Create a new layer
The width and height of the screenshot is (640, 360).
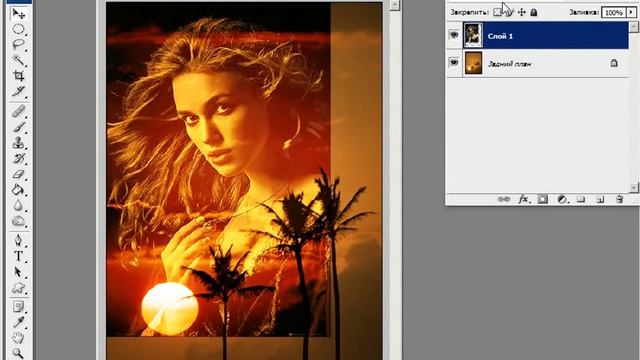(600, 199)
